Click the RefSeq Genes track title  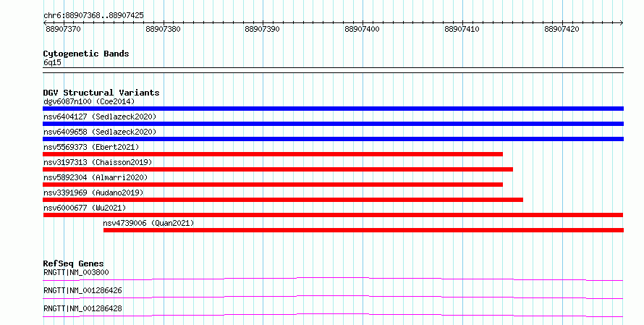pos(74,263)
